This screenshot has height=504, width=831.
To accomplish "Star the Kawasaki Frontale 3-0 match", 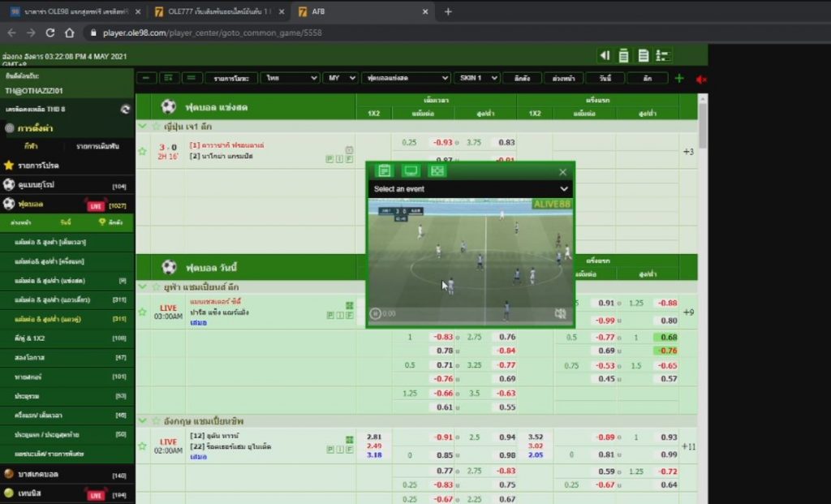I will tap(143, 151).
